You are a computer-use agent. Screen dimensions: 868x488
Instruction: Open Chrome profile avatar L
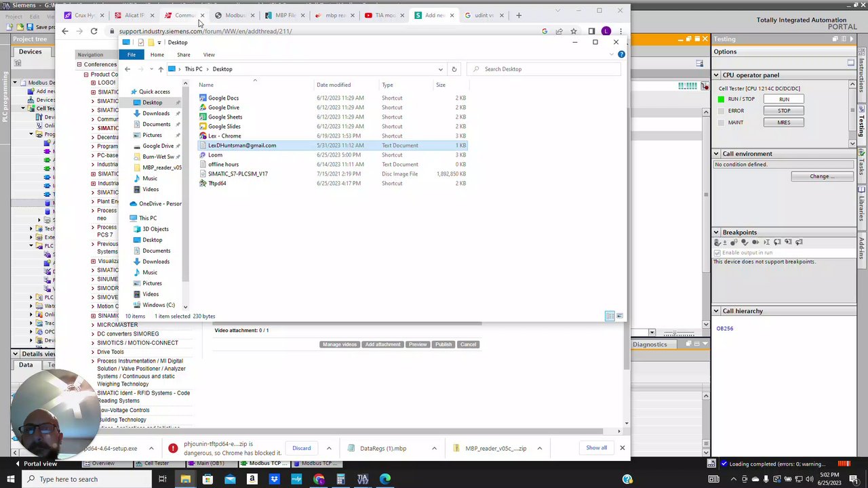click(606, 31)
